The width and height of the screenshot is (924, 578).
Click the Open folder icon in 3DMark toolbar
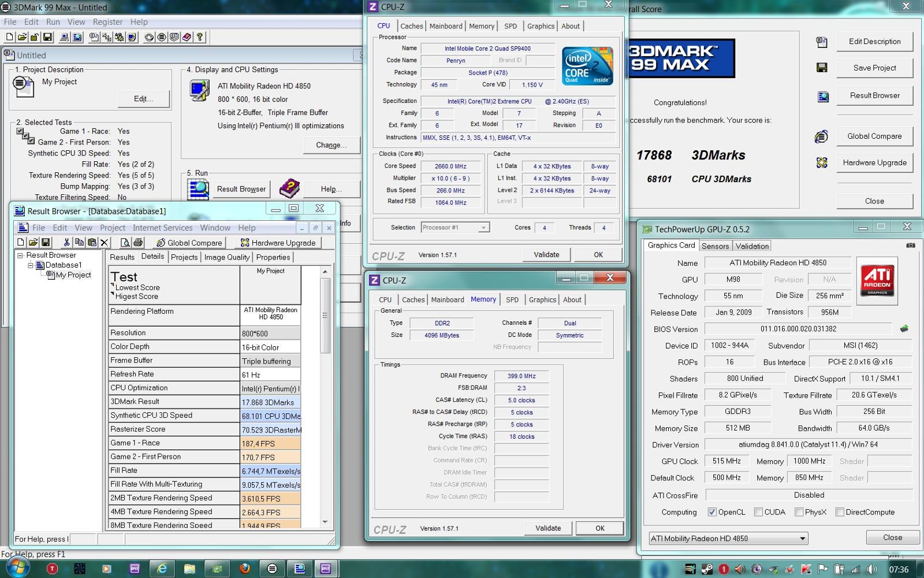[x=22, y=37]
